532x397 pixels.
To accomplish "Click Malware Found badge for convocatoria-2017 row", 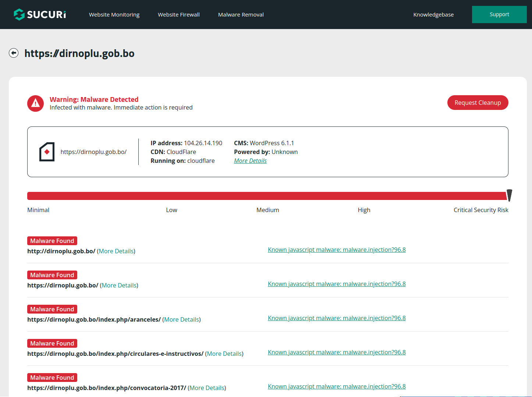I will tap(52, 378).
